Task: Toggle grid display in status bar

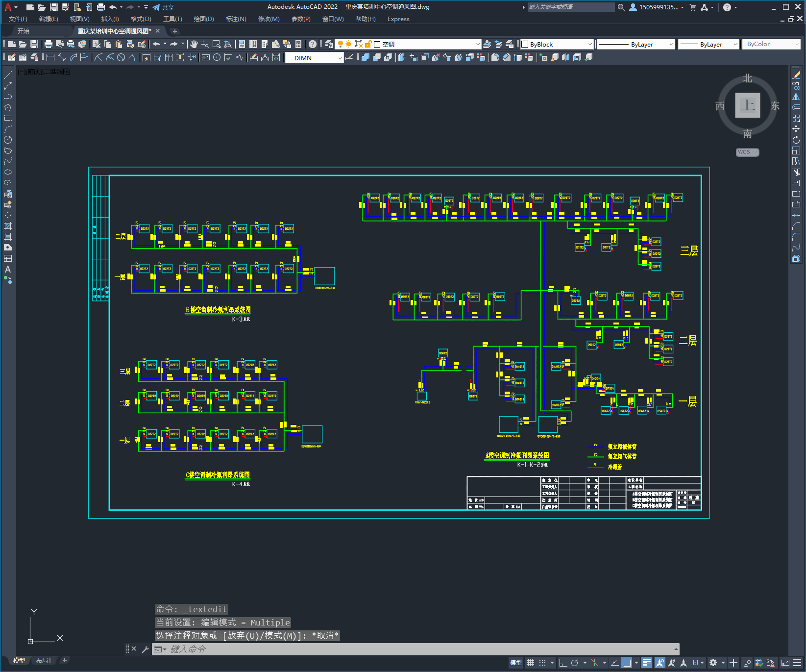Action: (530, 663)
